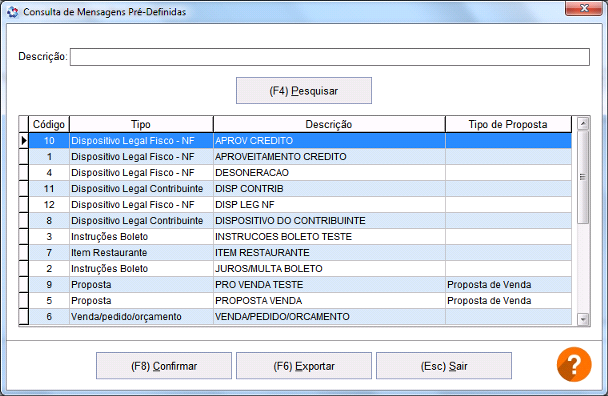Click the application icon in title bar
608x396 pixels.
pyautogui.click(x=12, y=12)
